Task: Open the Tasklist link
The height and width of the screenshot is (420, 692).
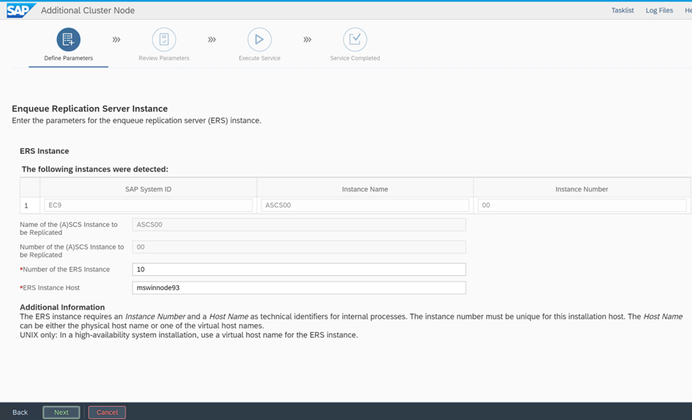Action: click(x=622, y=10)
